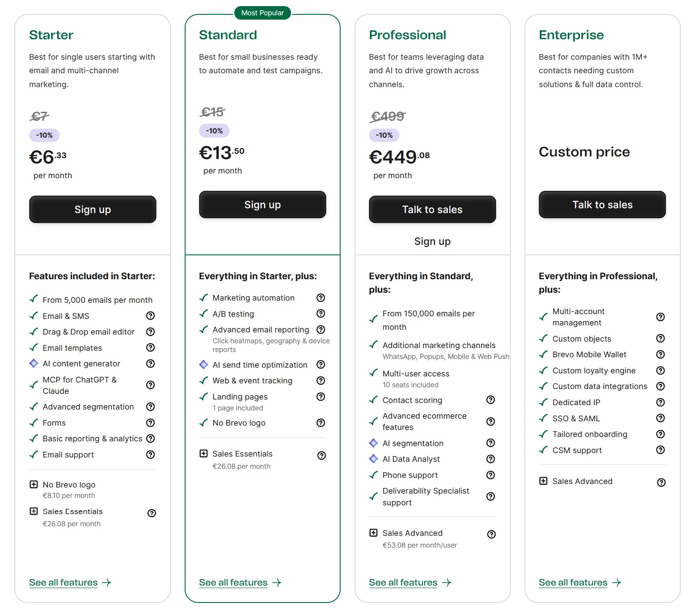The height and width of the screenshot is (616, 693).
Task: Click Sign up link under Professional plan
Action: point(433,241)
